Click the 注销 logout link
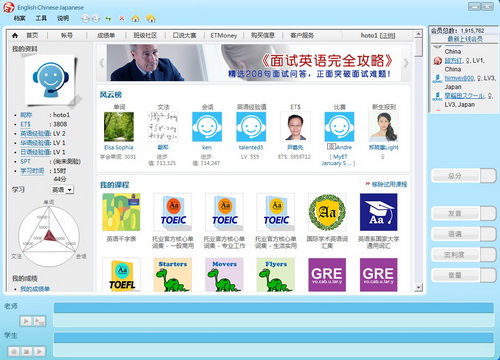500x360 pixels. tap(387, 35)
